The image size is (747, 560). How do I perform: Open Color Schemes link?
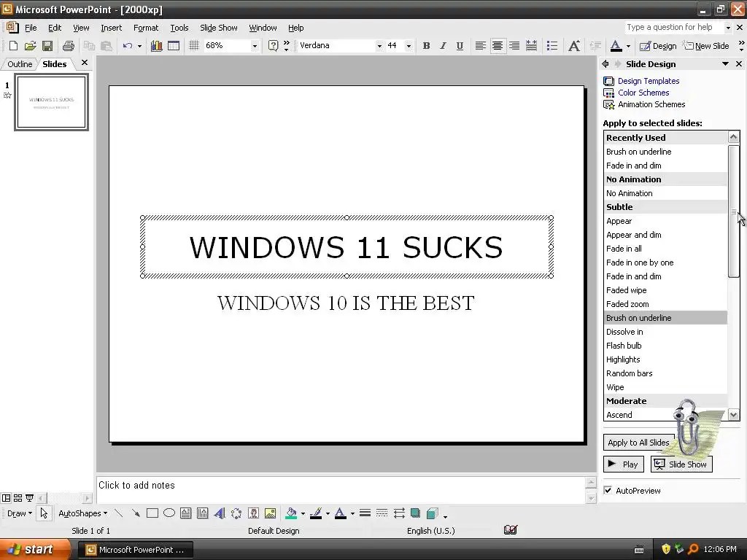(x=643, y=93)
